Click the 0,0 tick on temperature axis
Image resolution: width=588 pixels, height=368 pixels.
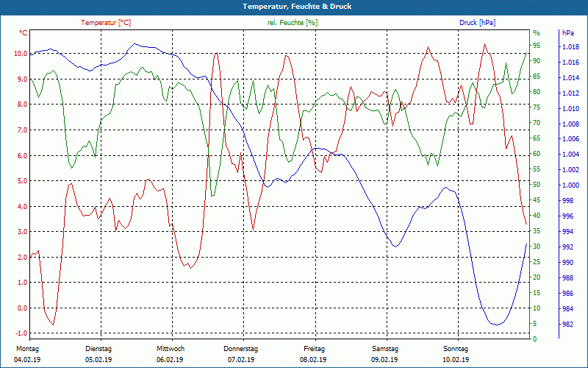coord(22,308)
